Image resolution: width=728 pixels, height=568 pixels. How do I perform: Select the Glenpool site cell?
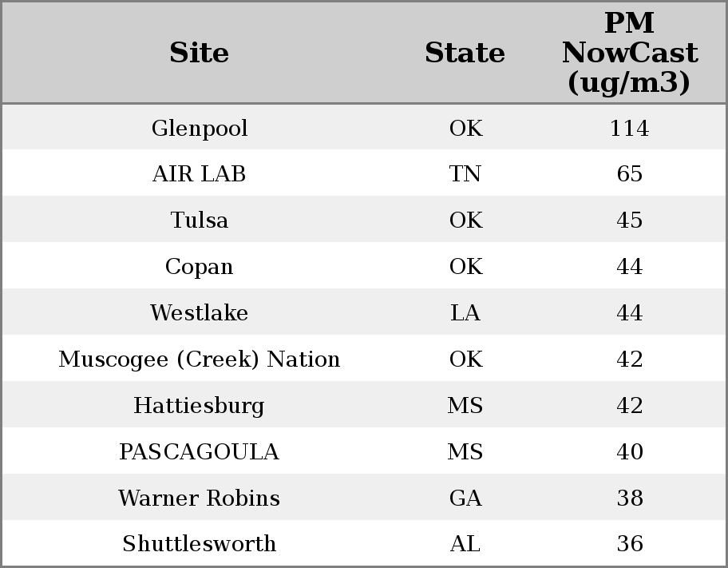point(200,129)
